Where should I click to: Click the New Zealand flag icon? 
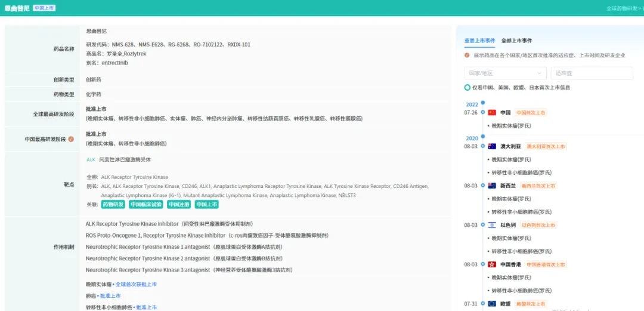[x=492, y=186]
